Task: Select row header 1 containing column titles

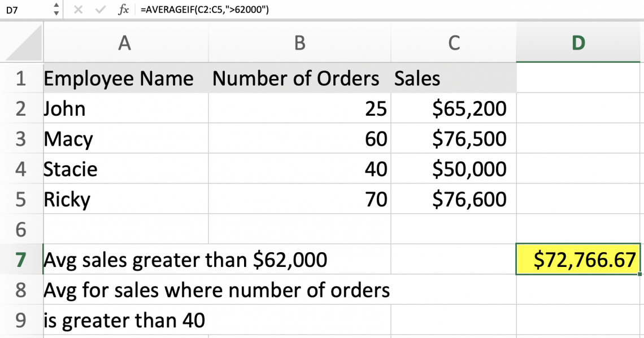Action: click(x=21, y=78)
